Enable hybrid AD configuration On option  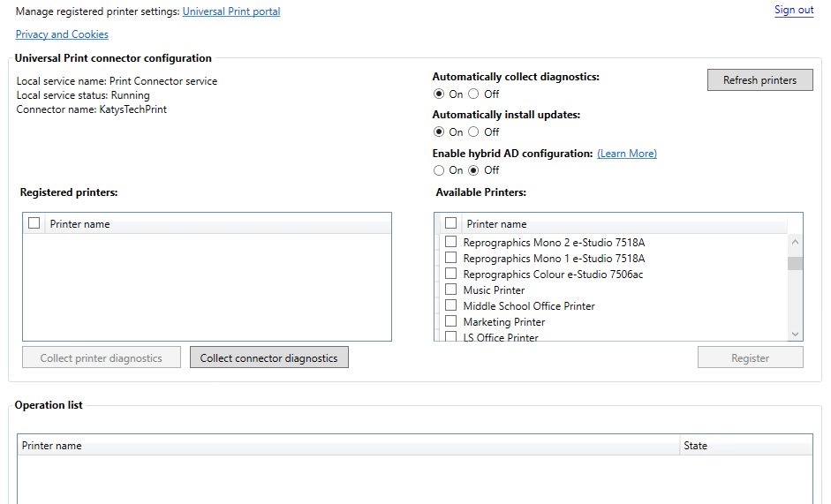click(x=439, y=170)
